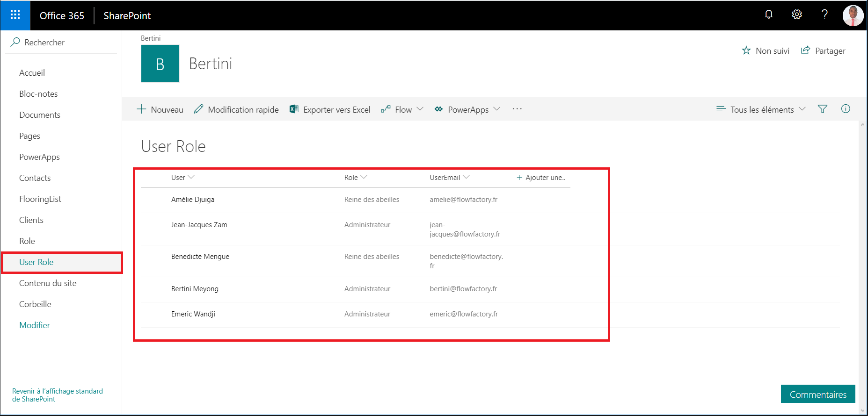Click bertini@flowfactory.fr email cell
The image size is (868, 416).
[x=463, y=289]
